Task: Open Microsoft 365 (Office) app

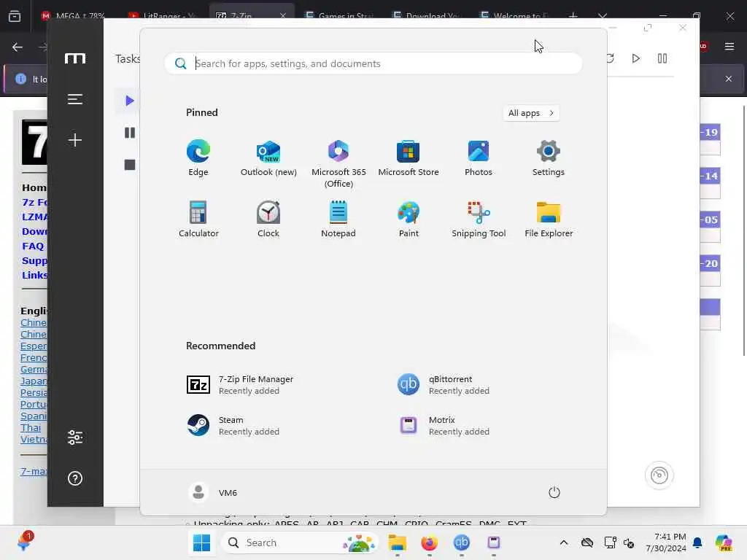Action: point(338,164)
